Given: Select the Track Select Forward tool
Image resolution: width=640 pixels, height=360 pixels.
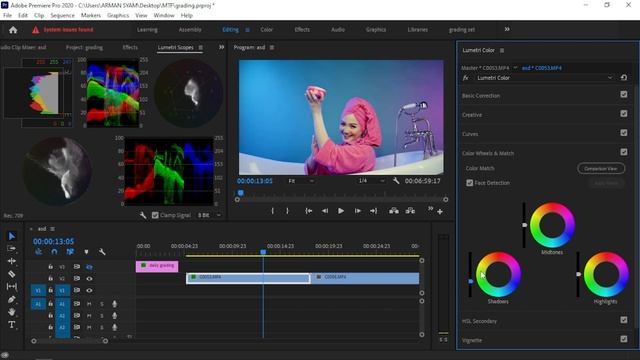Looking at the screenshot, I should pos(11,248).
